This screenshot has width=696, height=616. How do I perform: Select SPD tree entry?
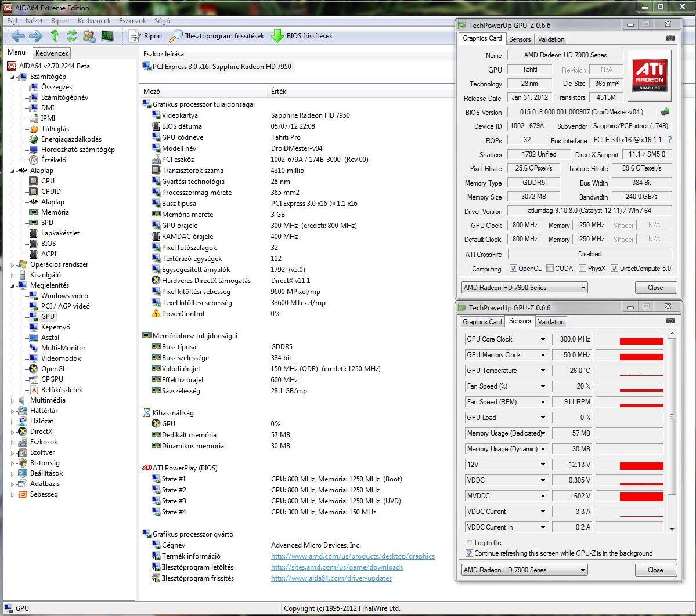point(47,223)
